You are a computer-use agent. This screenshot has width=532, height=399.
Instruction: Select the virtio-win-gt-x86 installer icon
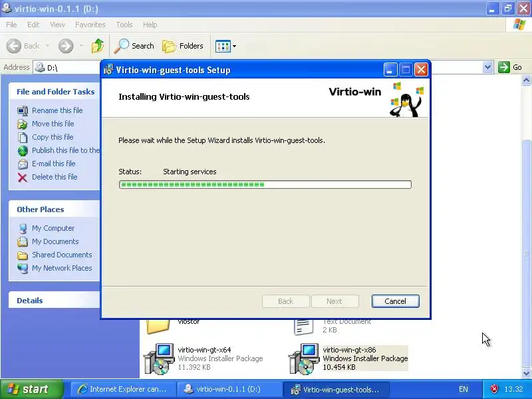tap(304, 358)
